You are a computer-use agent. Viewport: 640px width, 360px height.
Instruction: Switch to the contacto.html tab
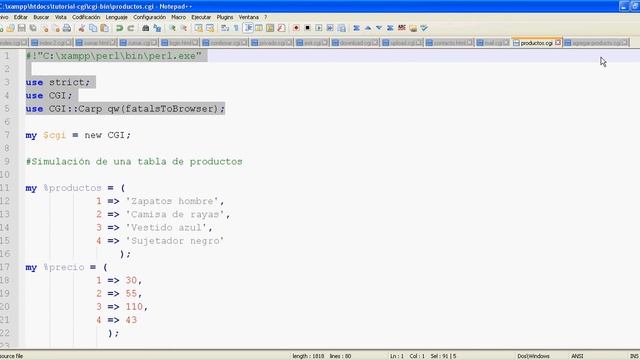pos(449,43)
